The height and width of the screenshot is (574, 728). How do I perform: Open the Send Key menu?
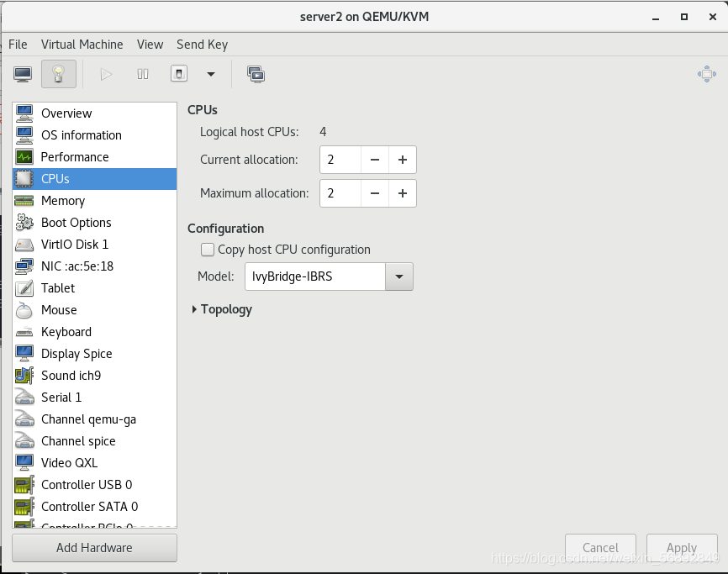coord(202,45)
